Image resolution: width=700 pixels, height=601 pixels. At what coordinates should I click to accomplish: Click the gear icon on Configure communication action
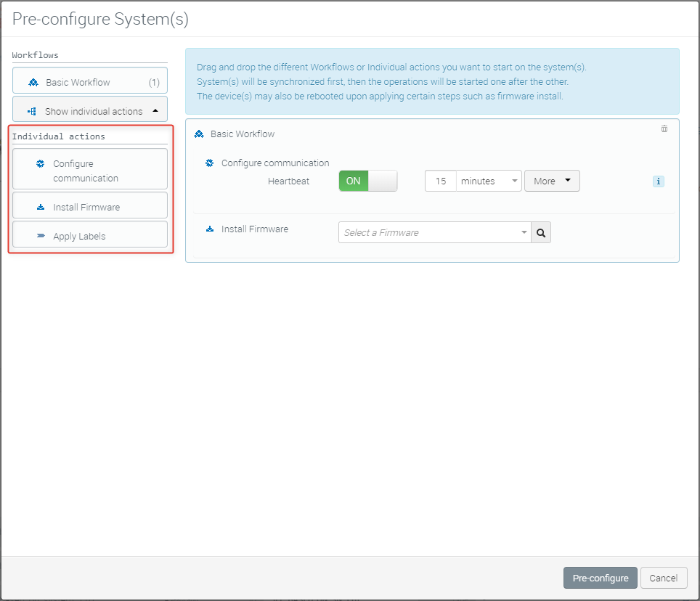tap(41, 164)
